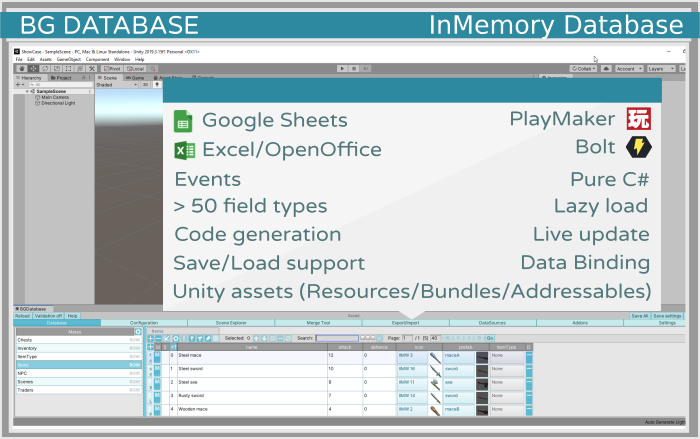
Task: Toggle 2D scene view mode
Action: (146, 85)
